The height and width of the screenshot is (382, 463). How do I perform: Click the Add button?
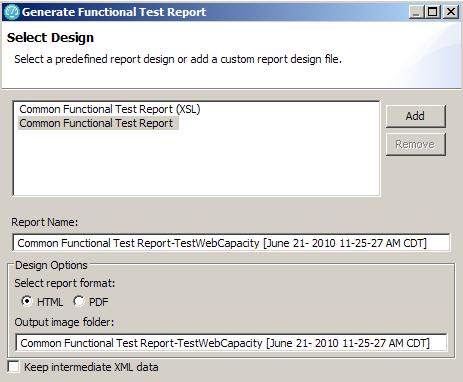415,116
